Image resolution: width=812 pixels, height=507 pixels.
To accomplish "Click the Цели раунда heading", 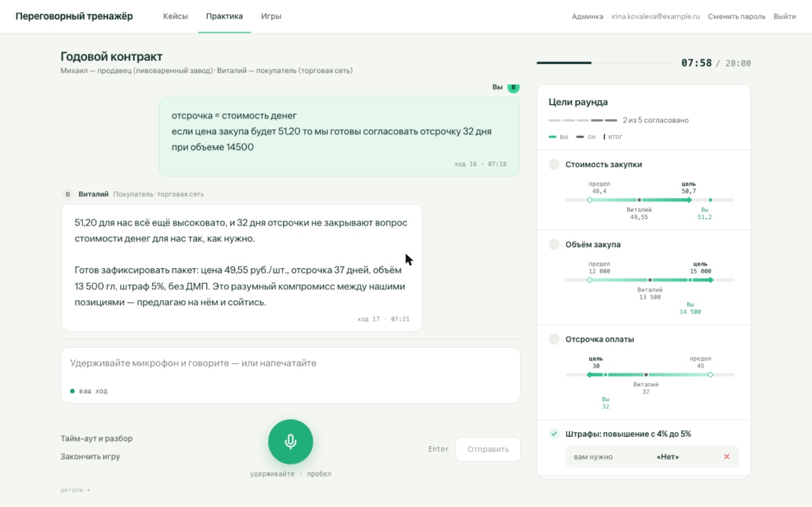I will (x=578, y=102).
